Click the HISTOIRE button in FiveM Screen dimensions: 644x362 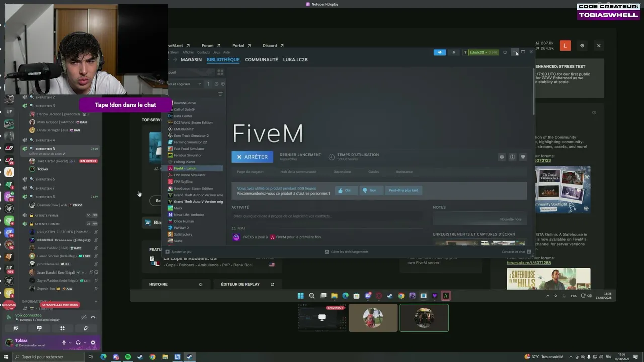pyautogui.click(x=176, y=284)
